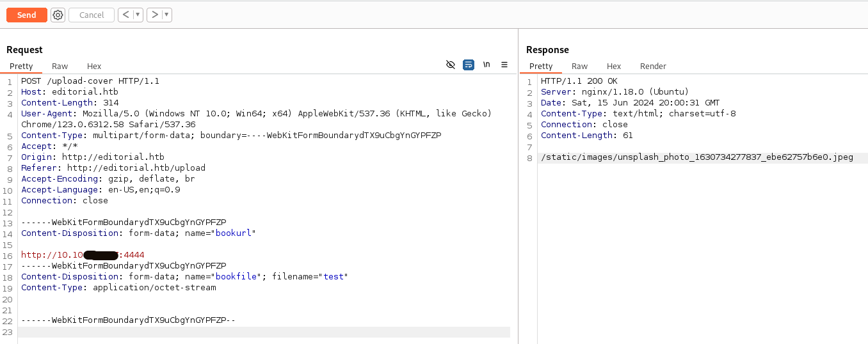Click the Origin: http://editorial.htb line

click(x=93, y=157)
